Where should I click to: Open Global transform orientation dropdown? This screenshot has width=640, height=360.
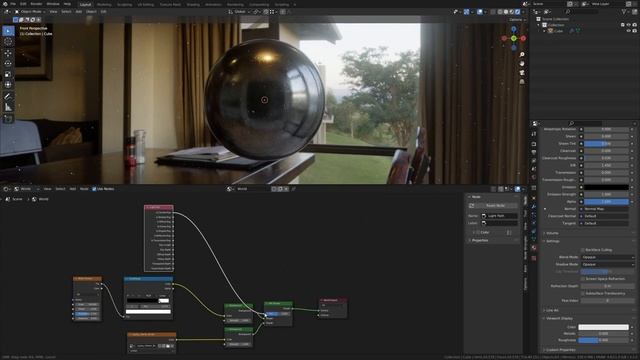pyautogui.click(x=239, y=12)
